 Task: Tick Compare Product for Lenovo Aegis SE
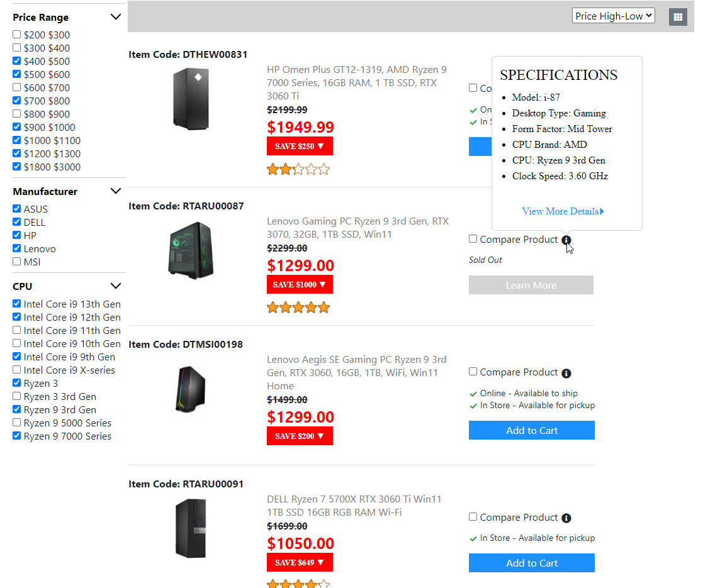click(x=473, y=372)
